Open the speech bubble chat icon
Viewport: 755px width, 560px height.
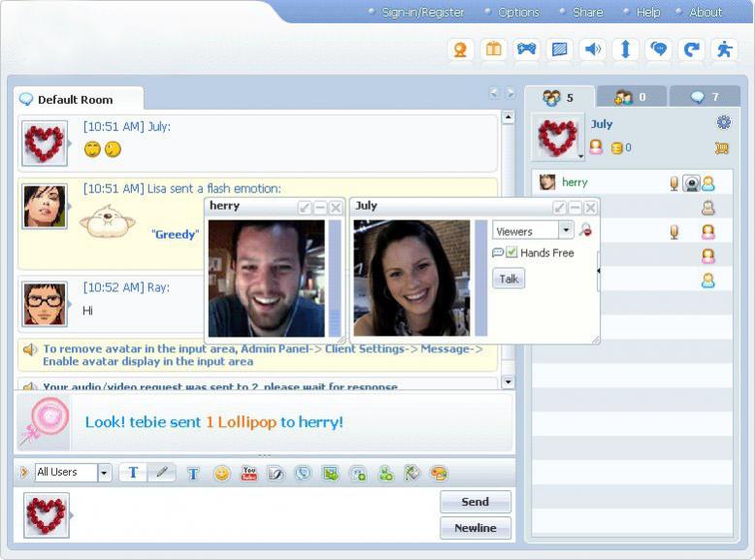click(x=658, y=49)
